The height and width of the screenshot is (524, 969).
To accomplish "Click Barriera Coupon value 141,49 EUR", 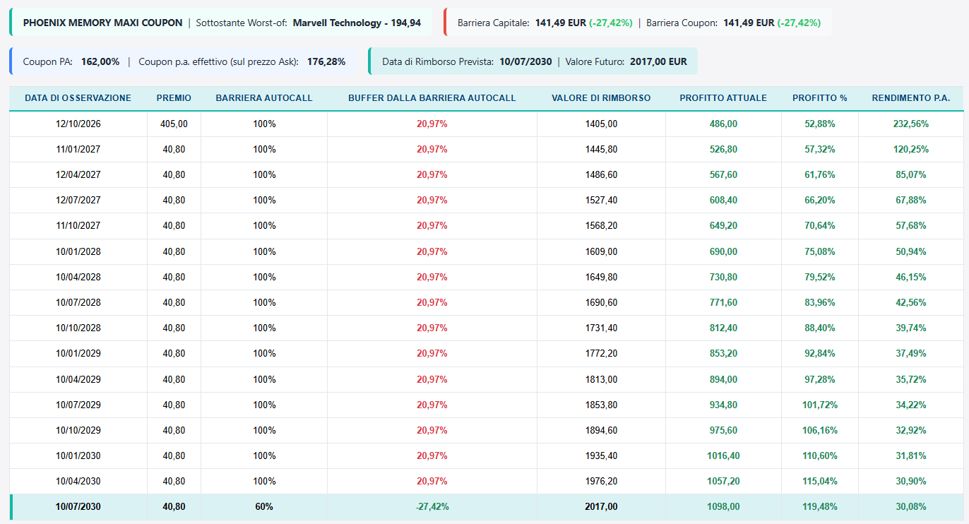I will (x=748, y=23).
